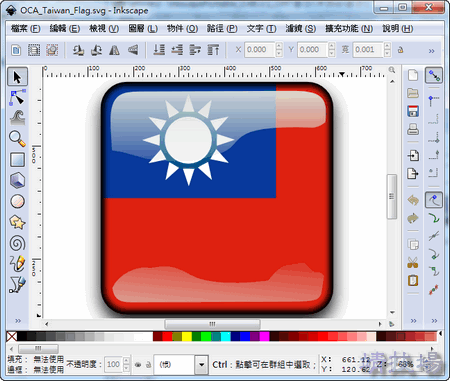Click the Open folder icon
Viewport: 450px width, 381px height.
tap(413, 93)
